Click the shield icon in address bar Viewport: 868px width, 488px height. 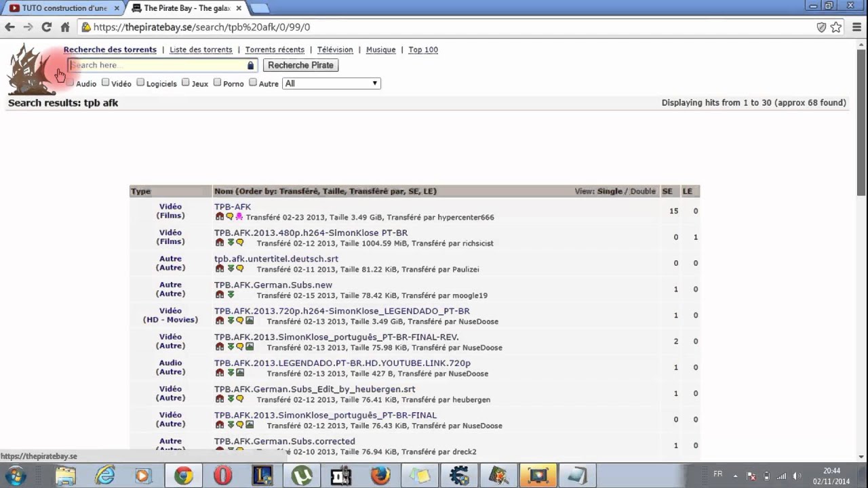821,27
